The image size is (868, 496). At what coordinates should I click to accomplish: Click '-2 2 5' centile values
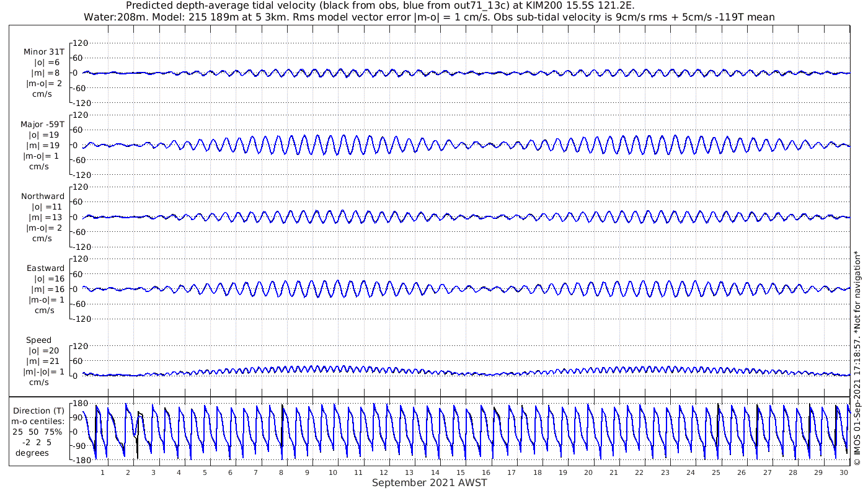[x=38, y=442]
